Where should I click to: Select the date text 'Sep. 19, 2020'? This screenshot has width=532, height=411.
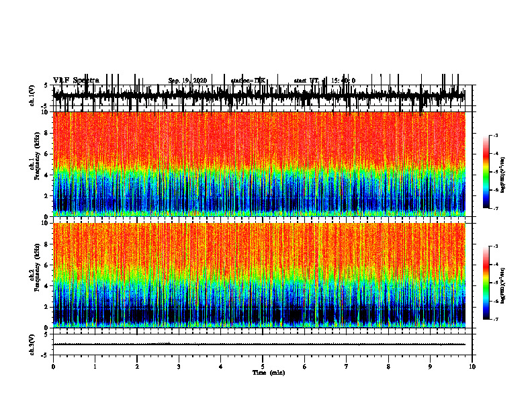(187, 81)
